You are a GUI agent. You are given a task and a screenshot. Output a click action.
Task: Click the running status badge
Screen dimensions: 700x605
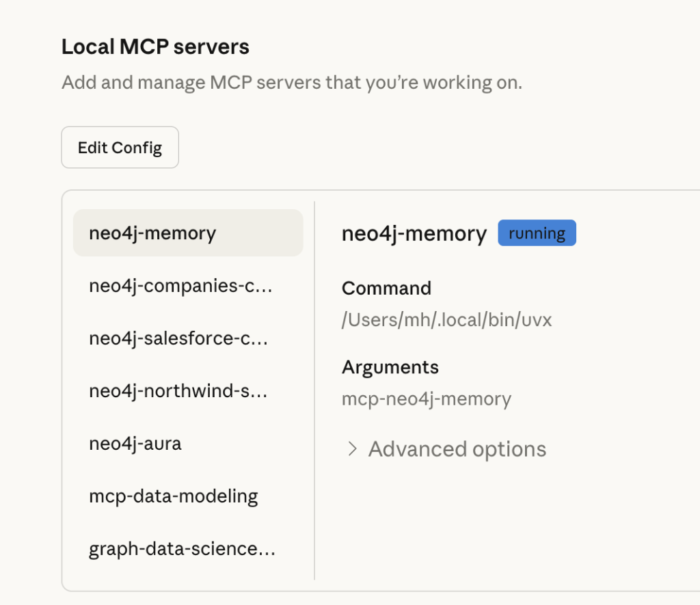pyautogui.click(x=537, y=232)
